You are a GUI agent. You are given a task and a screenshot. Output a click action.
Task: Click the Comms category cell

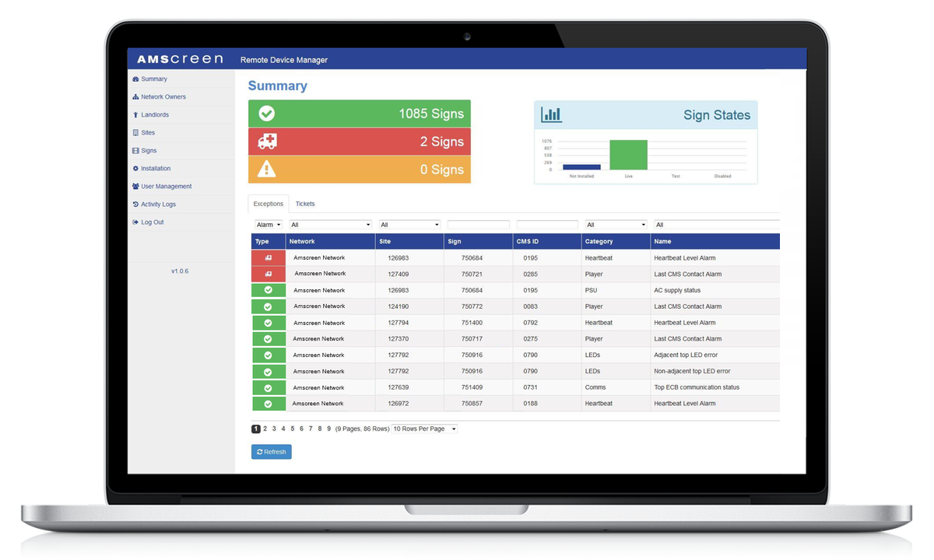[x=616, y=387]
